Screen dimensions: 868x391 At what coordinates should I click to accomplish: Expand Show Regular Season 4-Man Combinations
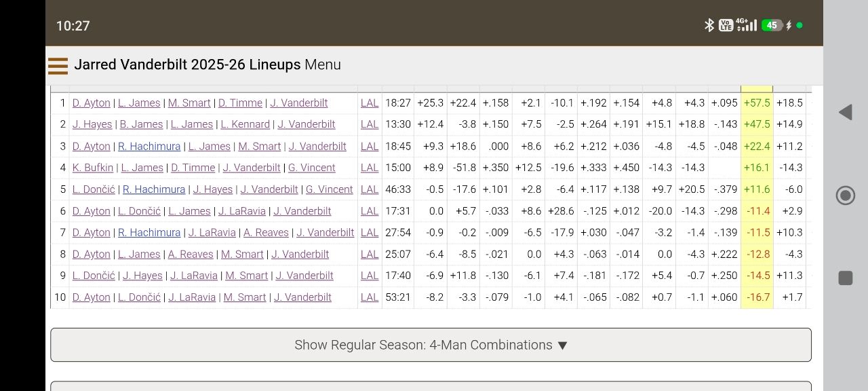click(x=431, y=345)
